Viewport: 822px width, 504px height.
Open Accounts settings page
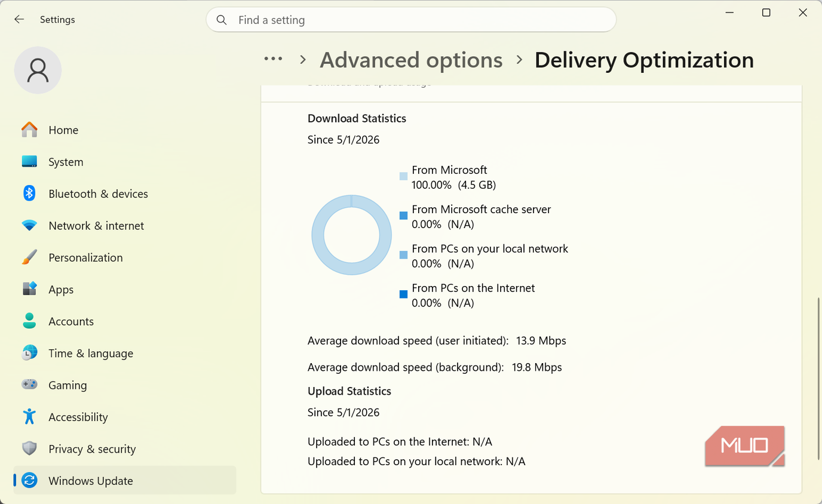coord(125,321)
